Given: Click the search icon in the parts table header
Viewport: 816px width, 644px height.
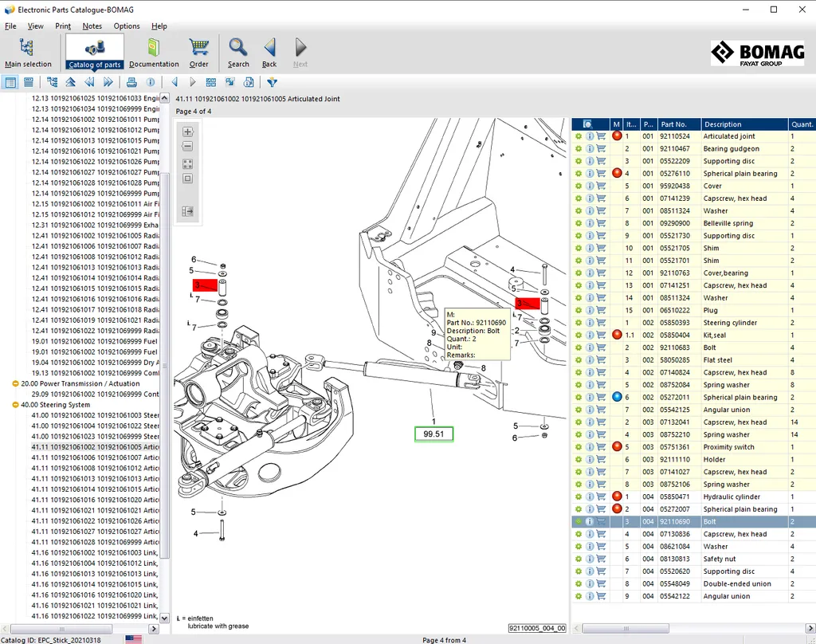Looking at the screenshot, I should (x=587, y=124).
